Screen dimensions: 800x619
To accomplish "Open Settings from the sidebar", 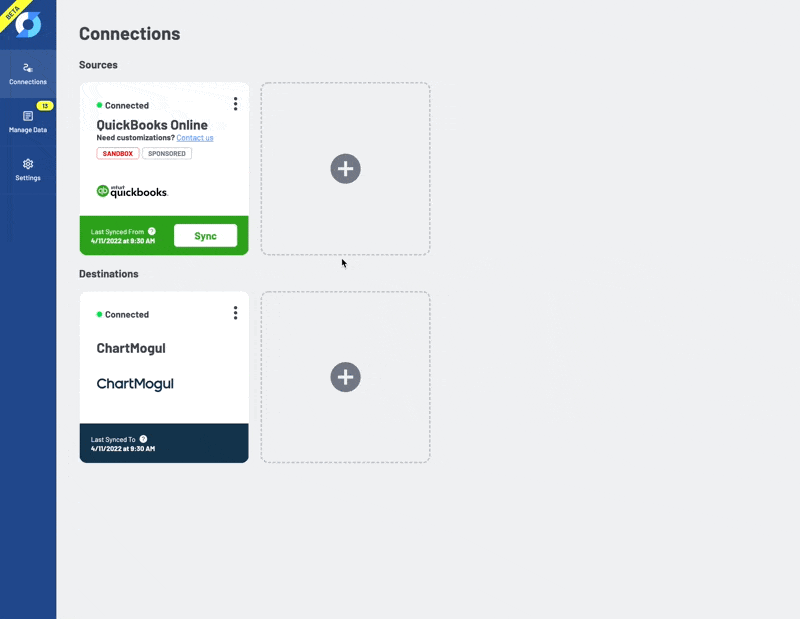I will pyautogui.click(x=28, y=170).
